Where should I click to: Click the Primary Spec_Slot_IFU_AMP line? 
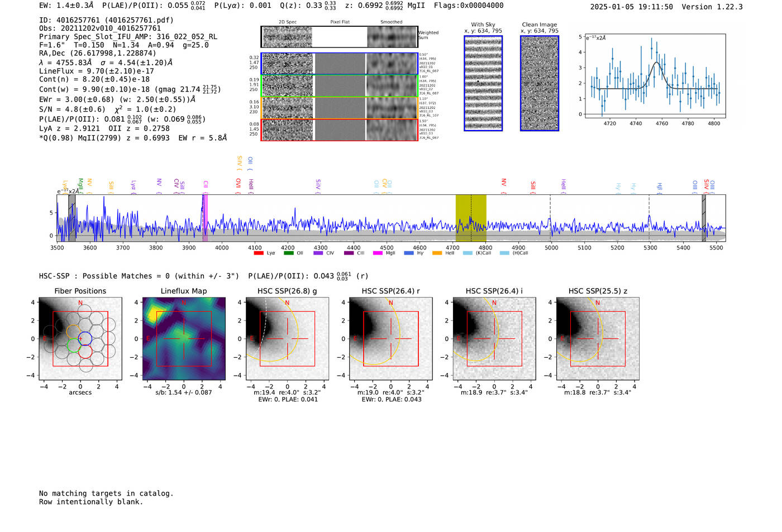click(x=128, y=37)
